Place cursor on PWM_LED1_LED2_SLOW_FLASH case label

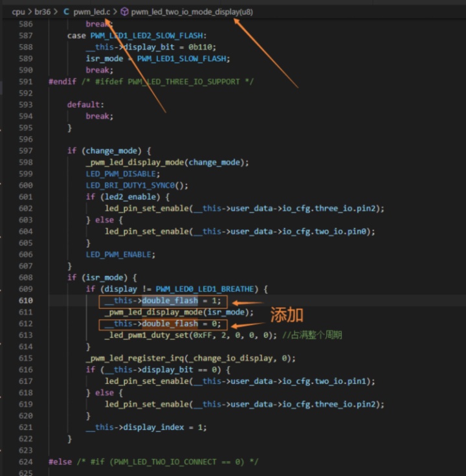click(146, 36)
